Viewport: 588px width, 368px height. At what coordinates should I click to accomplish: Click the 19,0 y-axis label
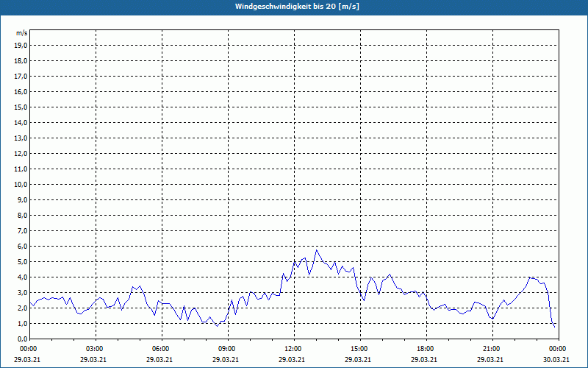[x=21, y=45]
